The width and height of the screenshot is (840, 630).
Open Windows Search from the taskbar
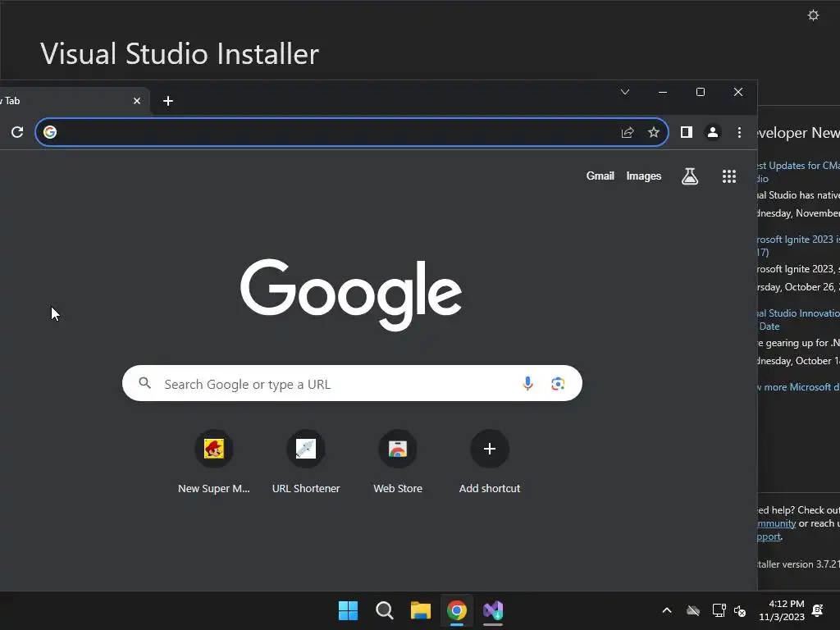384,610
